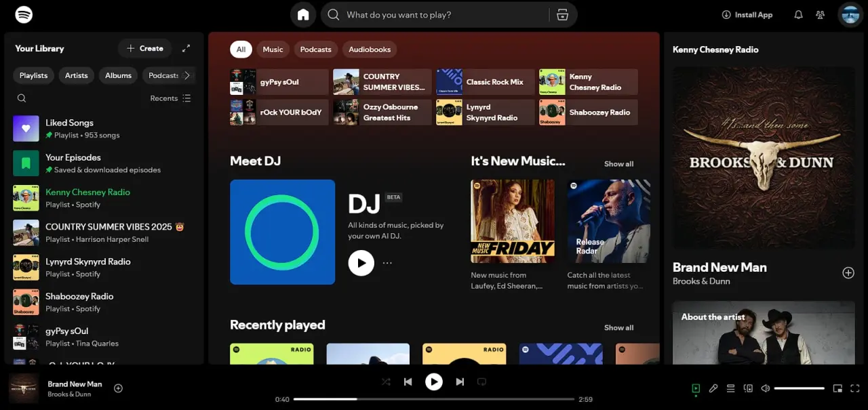Add Brand New Man to Liked Songs in right panel

848,272
